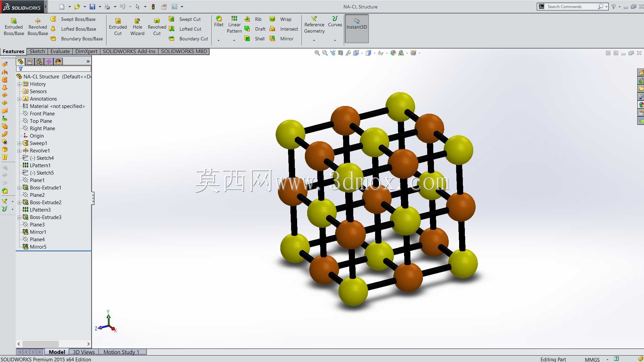
Task: Open the DisplayManager panel tab
Action: [58, 62]
